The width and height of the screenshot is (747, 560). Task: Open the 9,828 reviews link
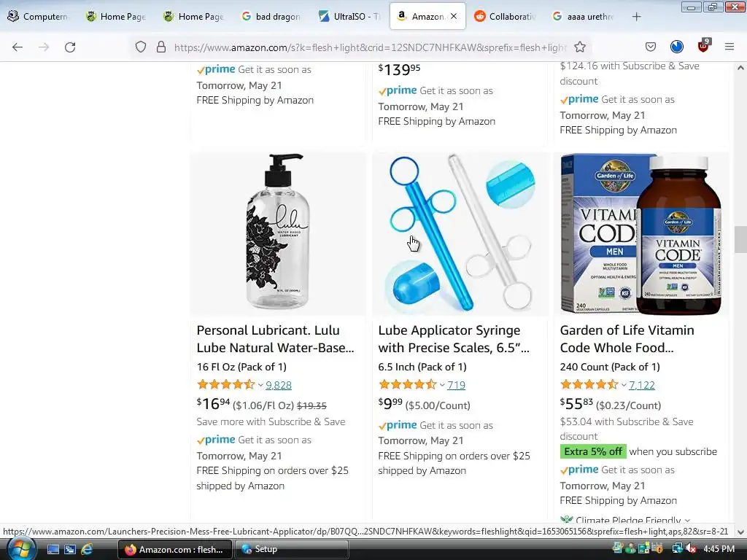click(279, 385)
